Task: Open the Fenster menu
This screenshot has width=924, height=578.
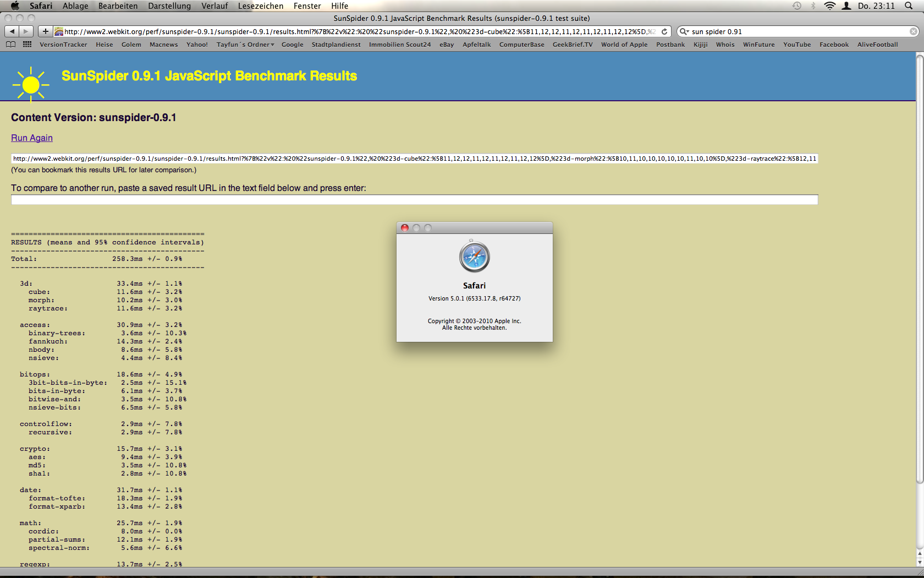Action: (x=307, y=6)
